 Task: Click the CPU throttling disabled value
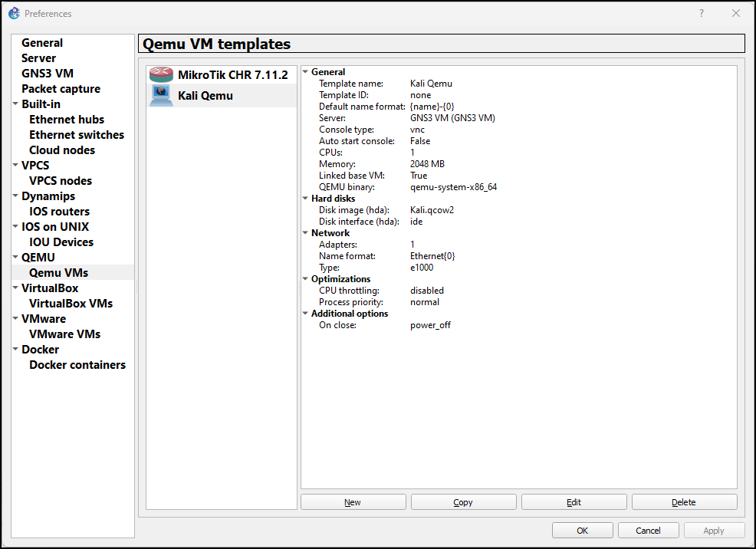[427, 291]
